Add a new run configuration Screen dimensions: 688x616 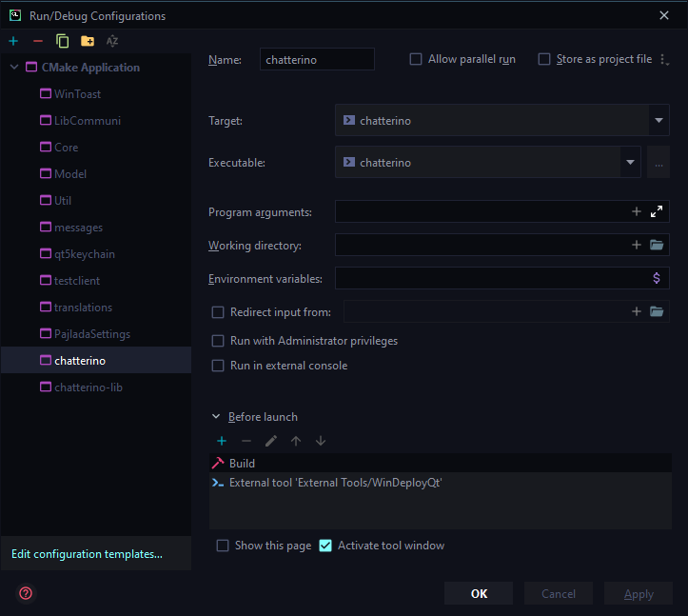coord(13,41)
